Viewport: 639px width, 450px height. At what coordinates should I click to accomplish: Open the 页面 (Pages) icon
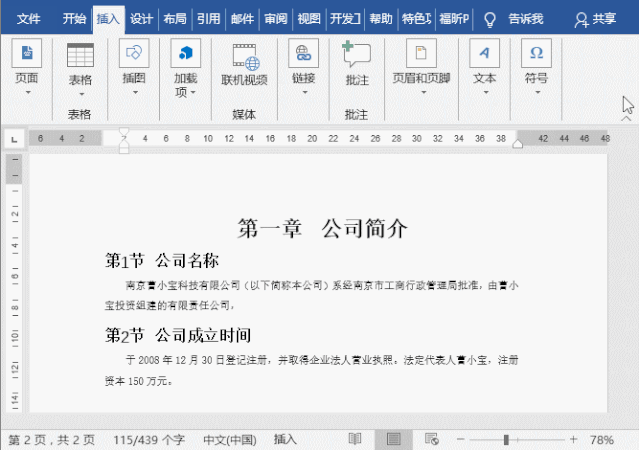(27, 53)
